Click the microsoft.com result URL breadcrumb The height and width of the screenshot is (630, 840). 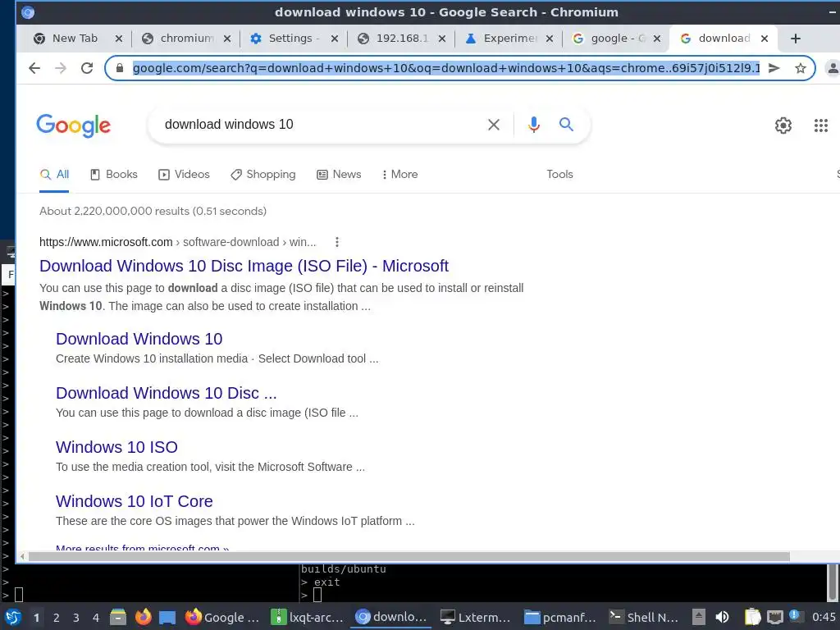[x=178, y=242]
